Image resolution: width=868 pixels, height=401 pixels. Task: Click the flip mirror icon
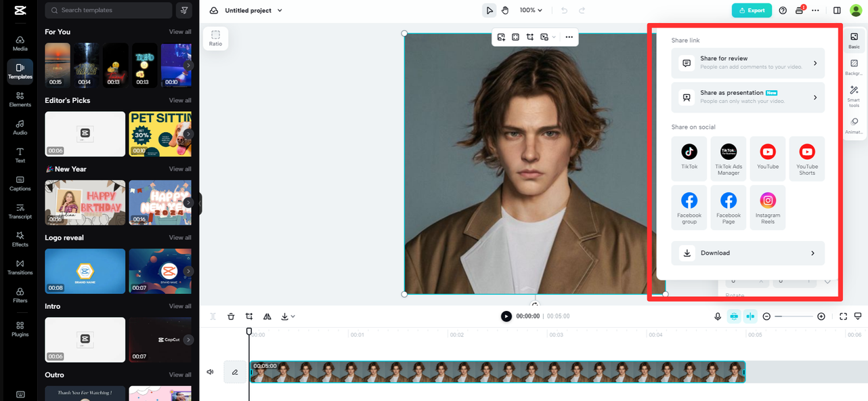click(267, 316)
